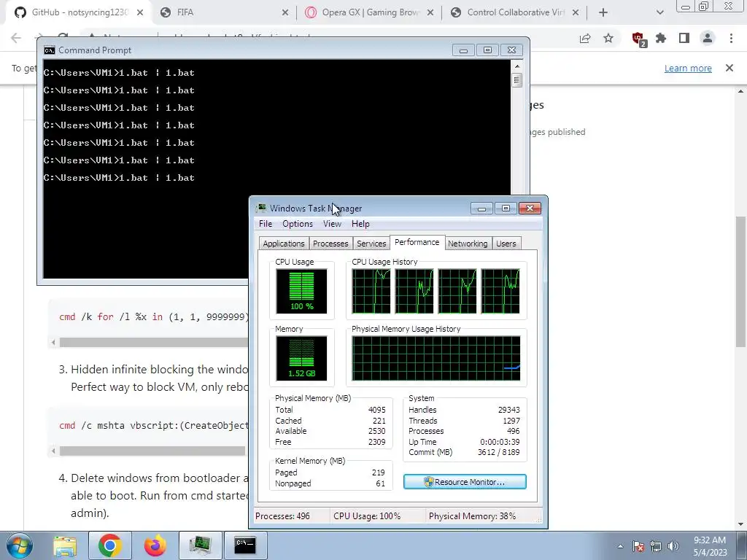This screenshot has height=560, width=747.
Task: Show hidden tray icons arrow
Action: tap(620, 547)
